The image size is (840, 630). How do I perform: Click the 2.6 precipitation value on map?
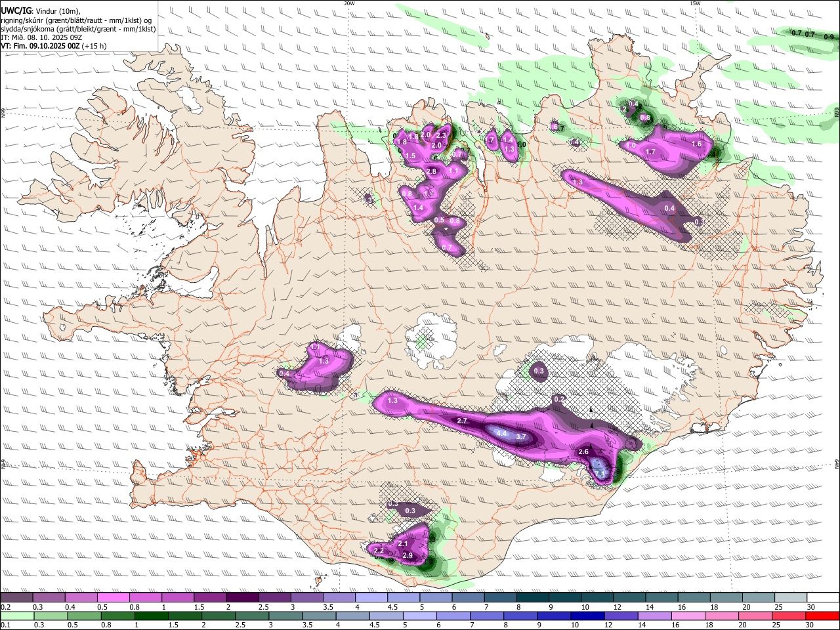click(583, 452)
